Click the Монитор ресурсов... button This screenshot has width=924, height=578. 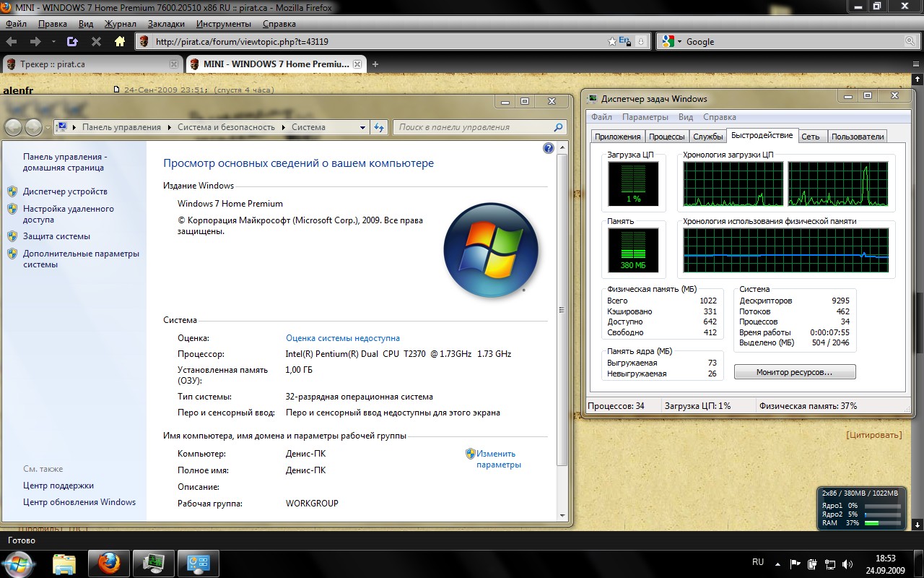click(x=794, y=372)
